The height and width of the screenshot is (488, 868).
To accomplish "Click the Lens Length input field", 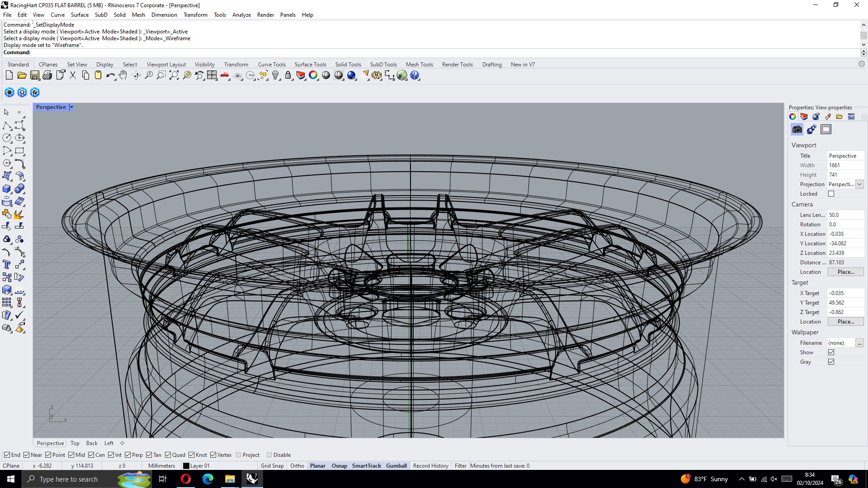I will pyautogui.click(x=844, y=215).
